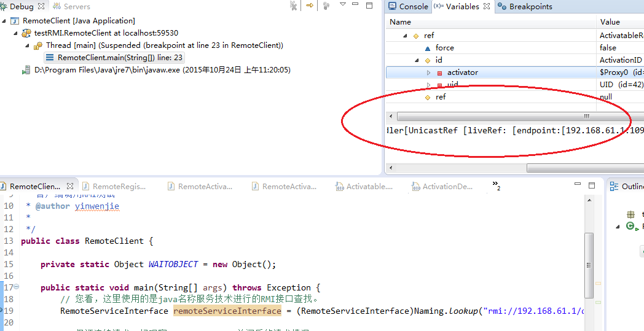
Task: Click the editor vertical scrollbar thumb
Action: click(x=589, y=265)
